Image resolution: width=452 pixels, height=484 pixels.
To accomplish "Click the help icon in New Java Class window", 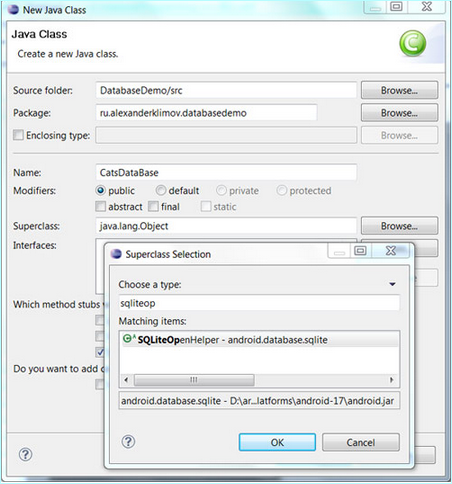I will [26, 454].
